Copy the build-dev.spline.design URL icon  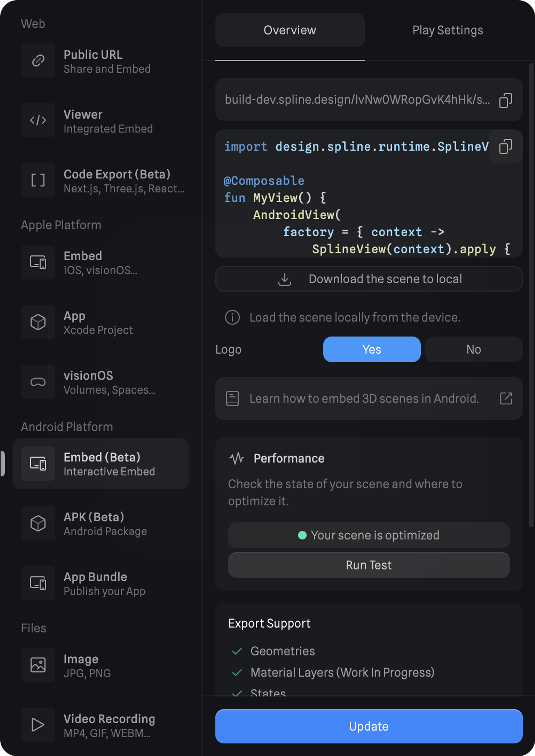pos(505,100)
